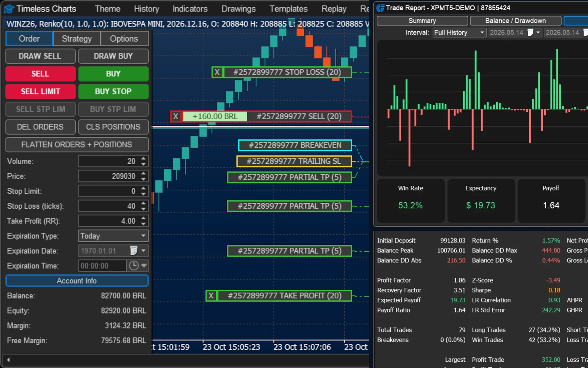Click the Equity value 82920.00 BRL
Image resolution: width=588 pixels, height=368 pixels.
(x=123, y=311)
